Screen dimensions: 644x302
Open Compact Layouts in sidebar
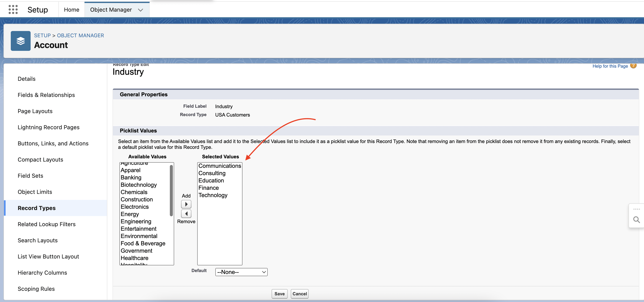pyautogui.click(x=40, y=159)
